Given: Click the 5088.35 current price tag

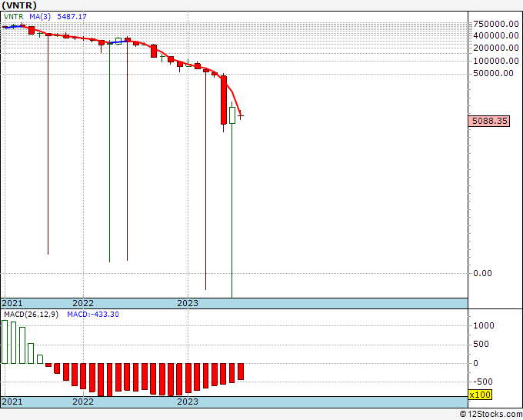Looking at the screenshot, I should tap(489, 121).
